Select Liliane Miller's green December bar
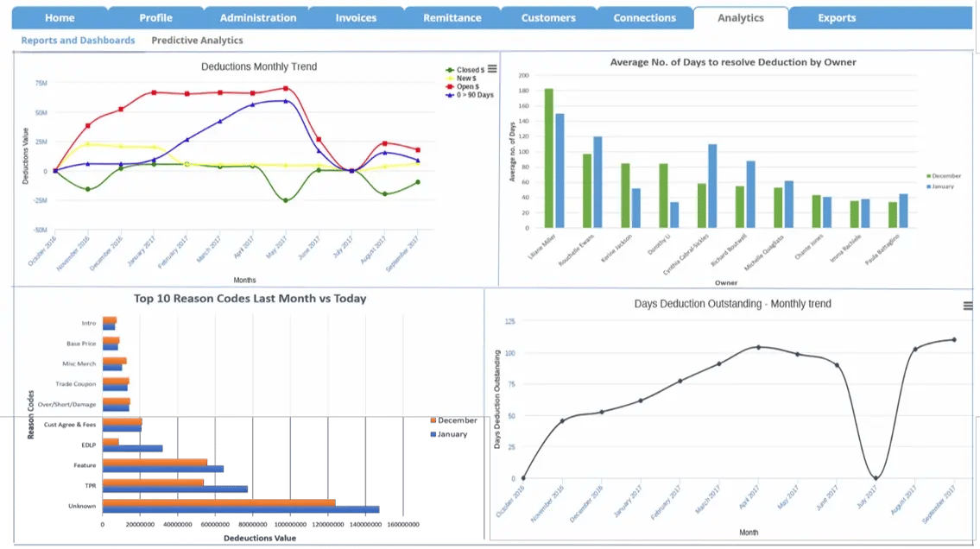980x549 pixels. pos(549,158)
